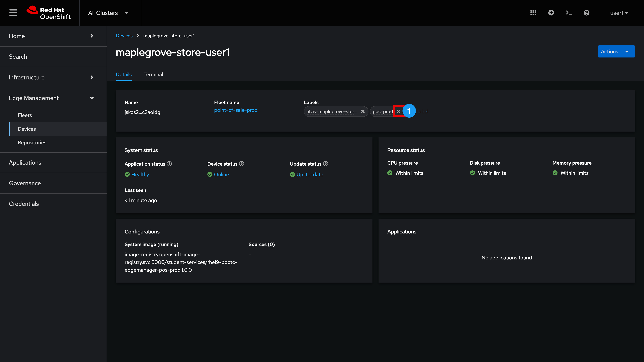The height and width of the screenshot is (362, 644).
Task: Click the Up-to-date green check icon
Action: coord(292,174)
